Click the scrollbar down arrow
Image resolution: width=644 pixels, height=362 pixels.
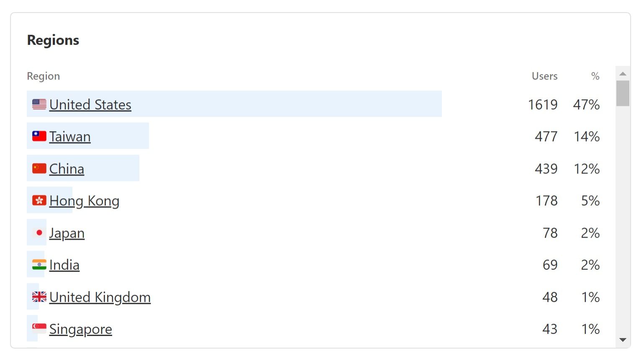(x=623, y=340)
